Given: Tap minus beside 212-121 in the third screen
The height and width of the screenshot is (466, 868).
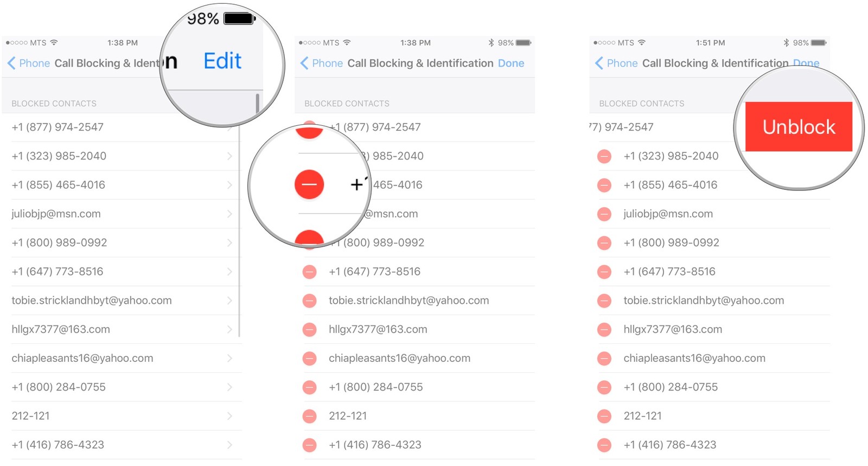Looking at the screenshot, I should pyautogui.click(x=604, y=416).
